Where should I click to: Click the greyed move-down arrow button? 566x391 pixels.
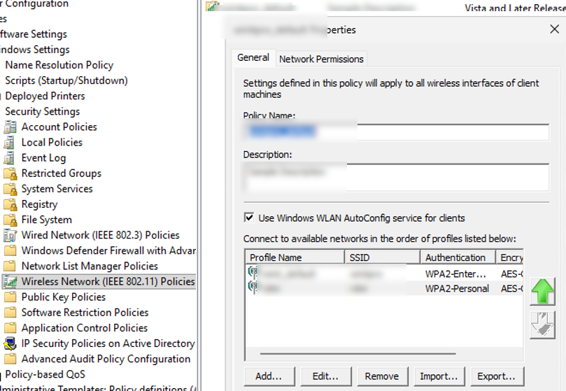[543, 325]
